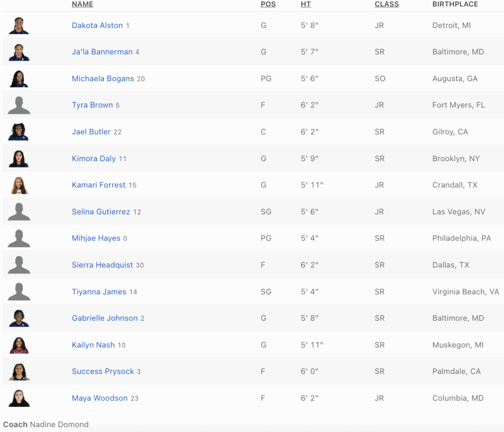504x432 pixels.
Task: Open Kimora Daly's player profile link
Action: point(94,159)
